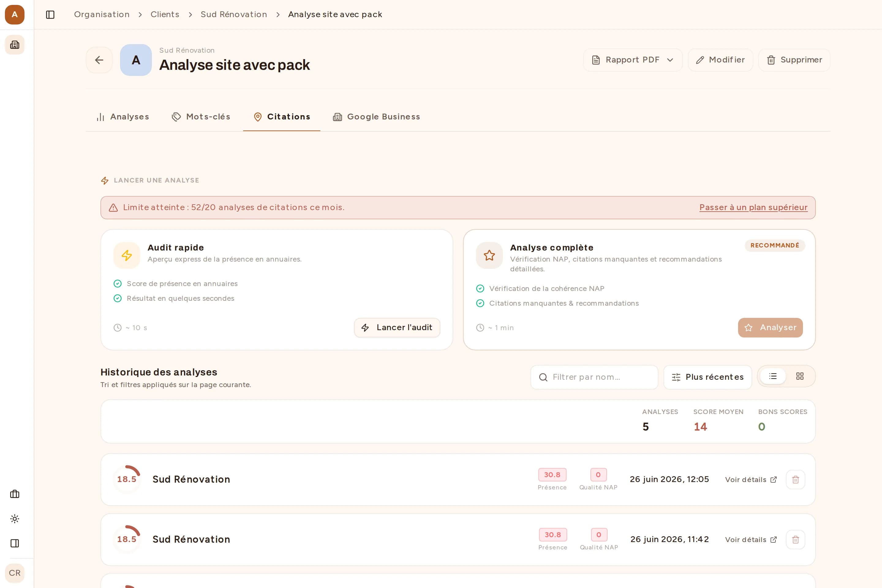Switch to grid view

pyautogui.click(x=800, y=376)
